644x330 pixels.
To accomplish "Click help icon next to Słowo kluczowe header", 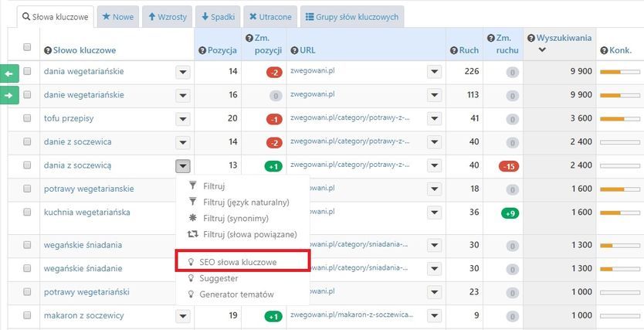I will [47, 50].
